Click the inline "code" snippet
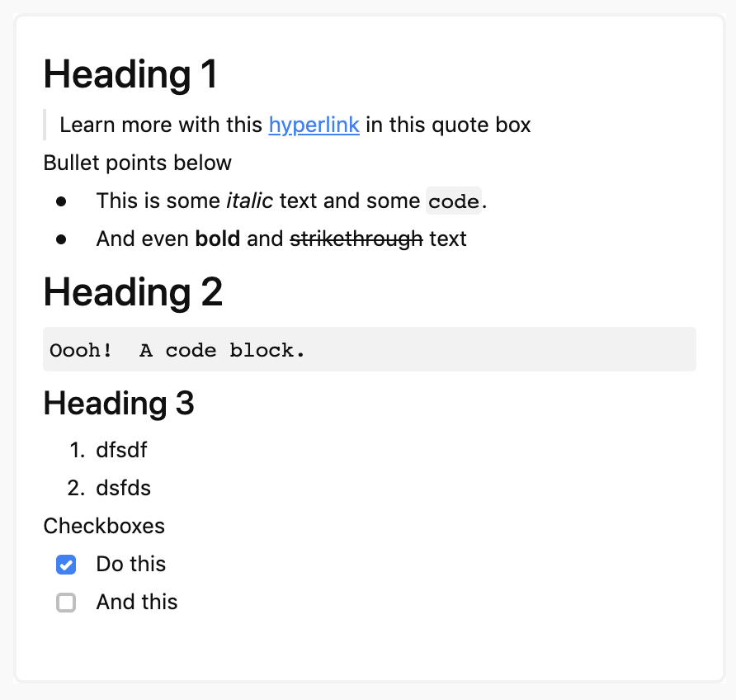 point(454,201)
